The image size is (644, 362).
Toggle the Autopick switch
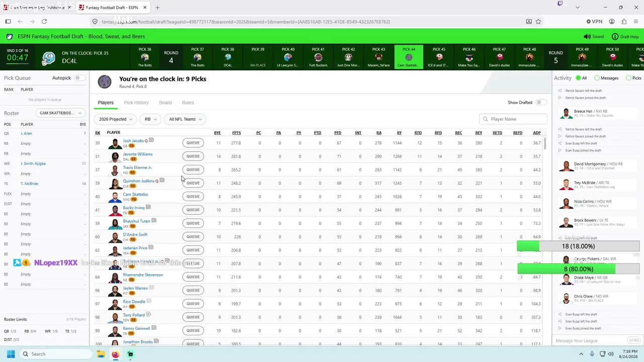pyautogui.click(x=79, y=78)
